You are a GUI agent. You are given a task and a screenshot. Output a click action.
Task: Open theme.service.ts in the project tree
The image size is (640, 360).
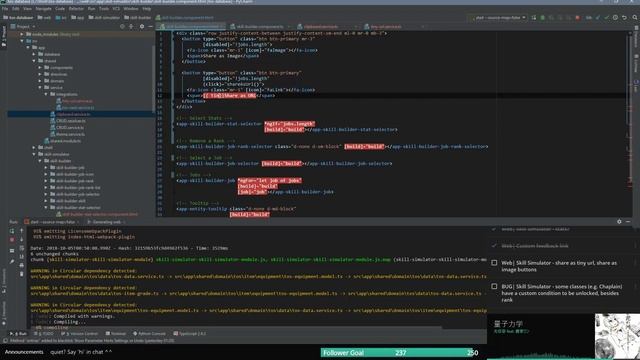tap(67, 134)
